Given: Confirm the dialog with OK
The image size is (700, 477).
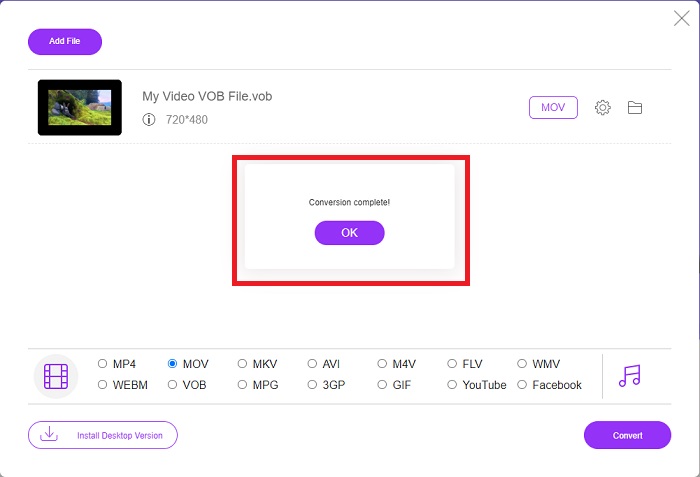Looking at the screenshot, I should (350, 233).
